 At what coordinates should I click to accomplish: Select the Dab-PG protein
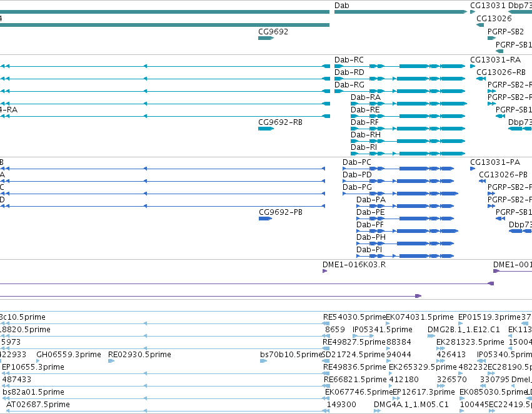[x=400, y=194]
